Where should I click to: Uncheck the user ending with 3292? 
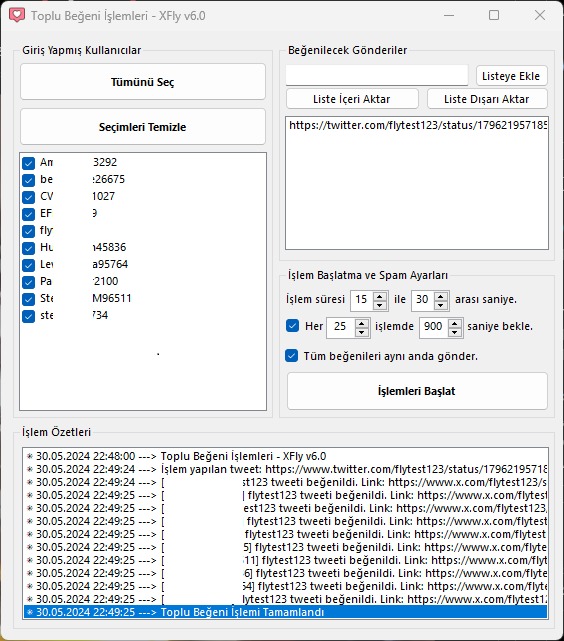[x=29, y=163]
